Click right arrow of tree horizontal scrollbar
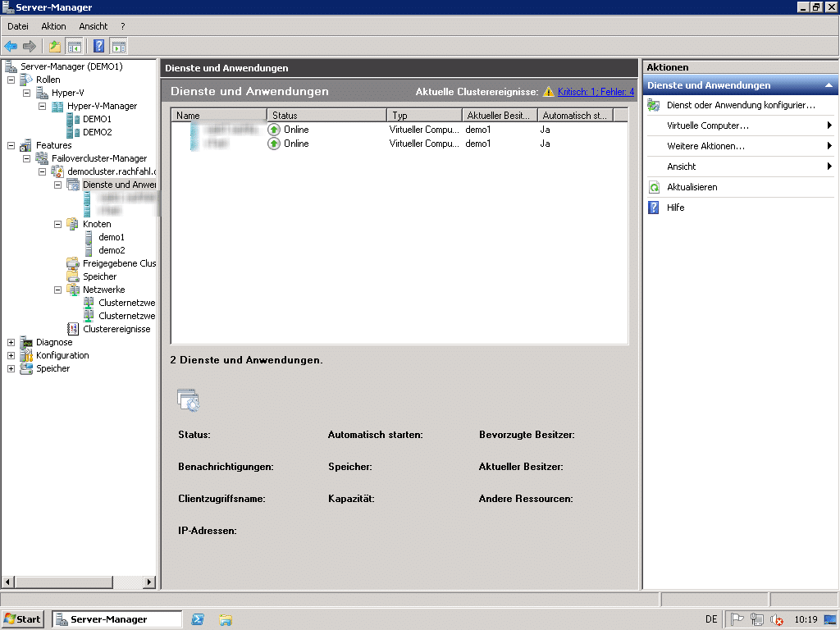 149,582
